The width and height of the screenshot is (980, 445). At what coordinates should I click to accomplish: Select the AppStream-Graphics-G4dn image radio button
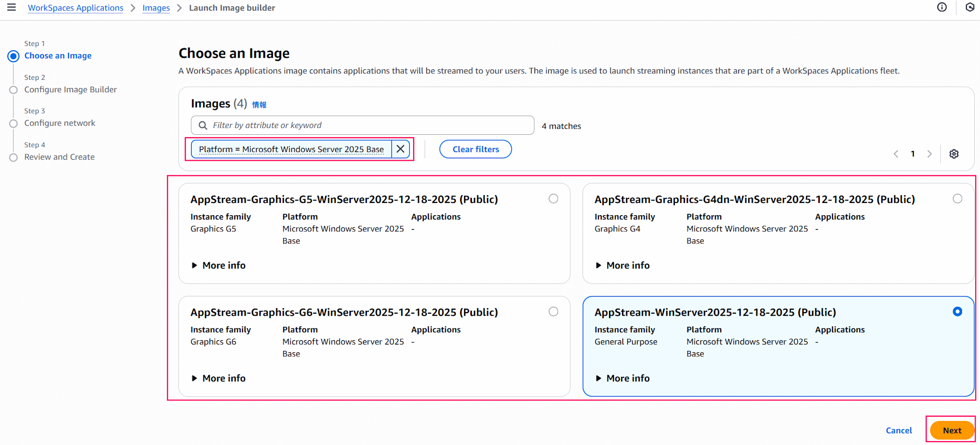957,198
